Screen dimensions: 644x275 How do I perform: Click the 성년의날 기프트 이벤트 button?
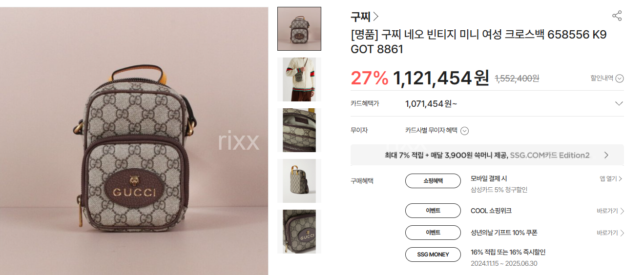(x=433, y=233)
